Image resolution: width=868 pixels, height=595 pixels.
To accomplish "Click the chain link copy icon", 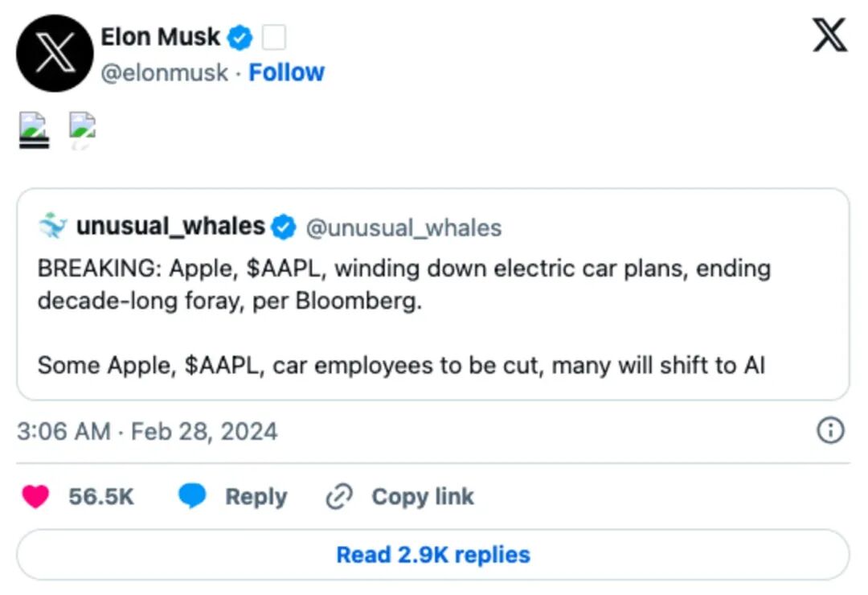I will click(339, 497).
